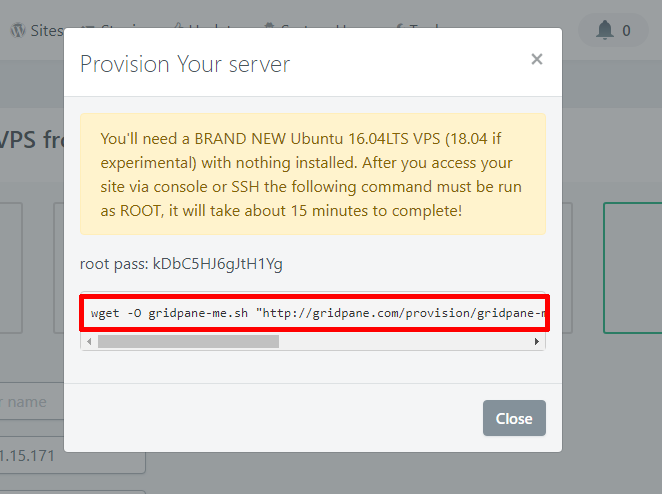
Task: Click the IP address field ending 1.15.171
Action: [x=73, y=455]
